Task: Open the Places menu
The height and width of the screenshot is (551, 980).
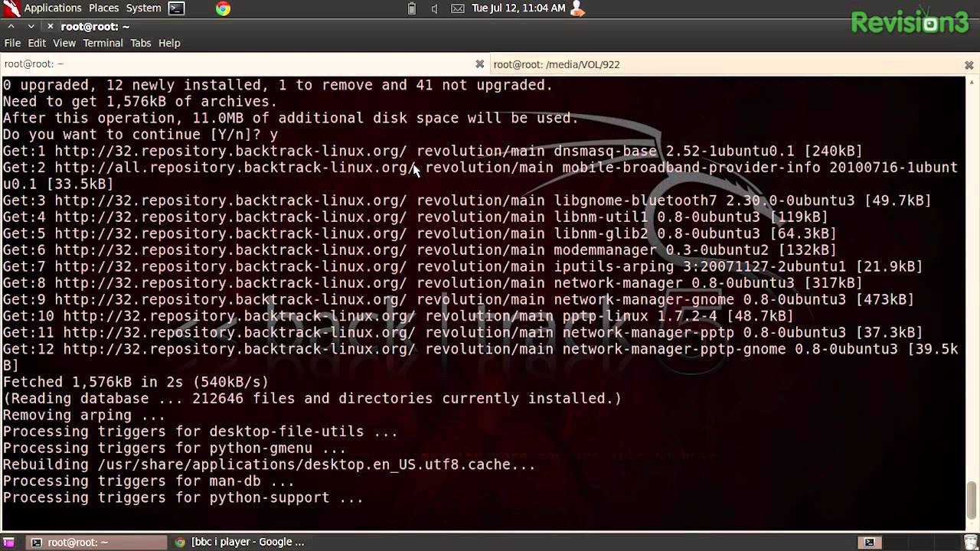Action: [x=103, y=8]
